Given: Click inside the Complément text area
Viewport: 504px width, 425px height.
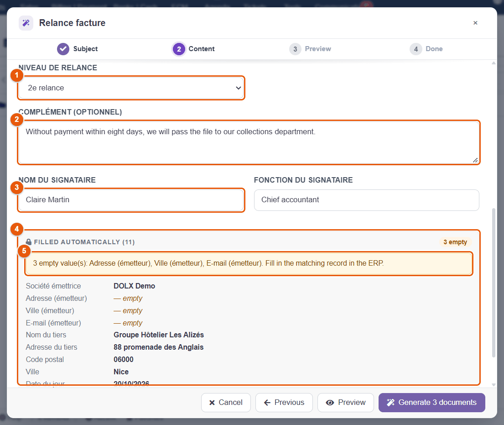Looking at the screenshot, I should [x=249, y=142].
